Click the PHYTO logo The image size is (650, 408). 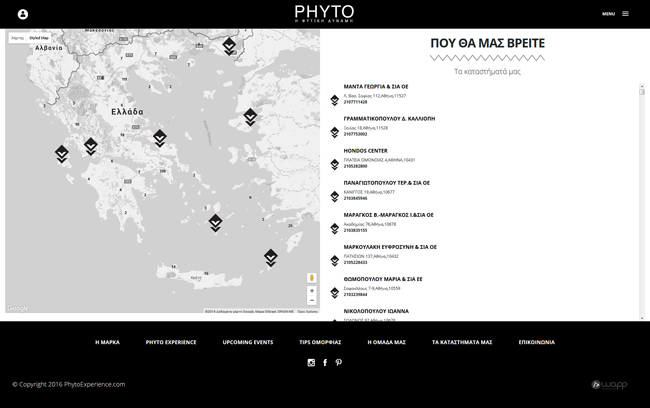click(x=324, y=14)
